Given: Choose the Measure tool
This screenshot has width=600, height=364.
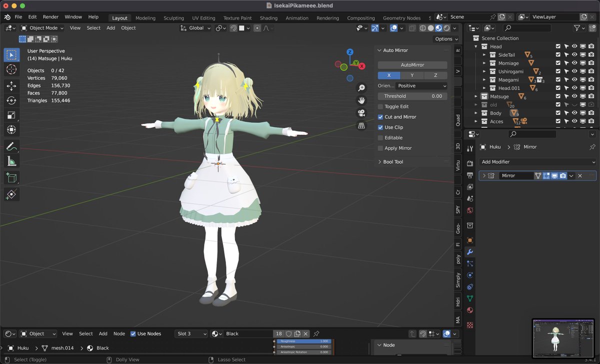Looking at the screenshot, I should click(x=11, y=161).
